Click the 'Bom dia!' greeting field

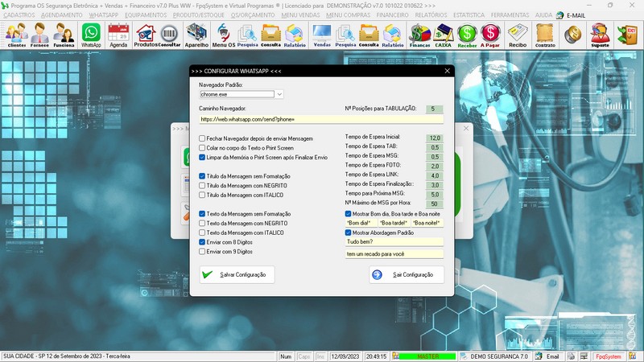(361, 223)
